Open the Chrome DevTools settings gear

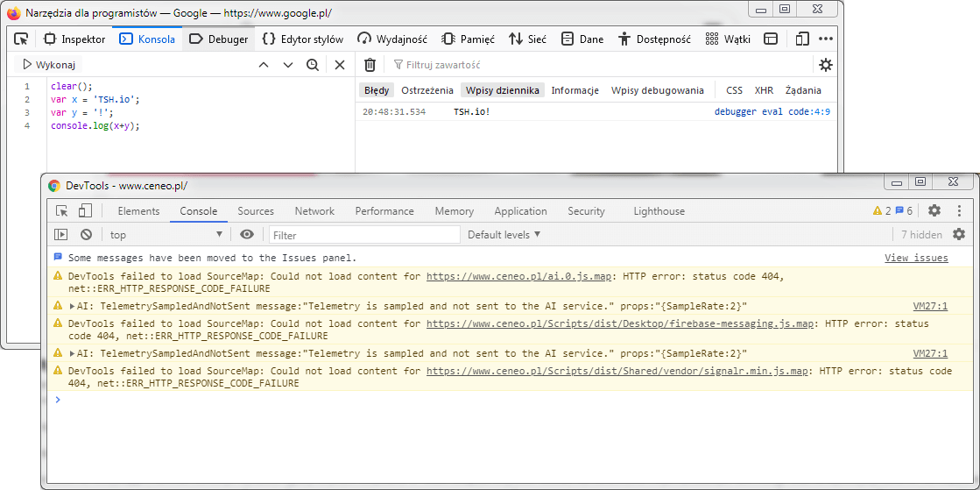(934, 211)
